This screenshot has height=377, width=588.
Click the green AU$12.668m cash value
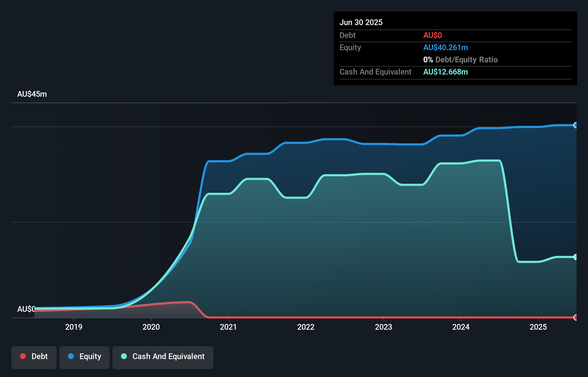coord(445,72)
